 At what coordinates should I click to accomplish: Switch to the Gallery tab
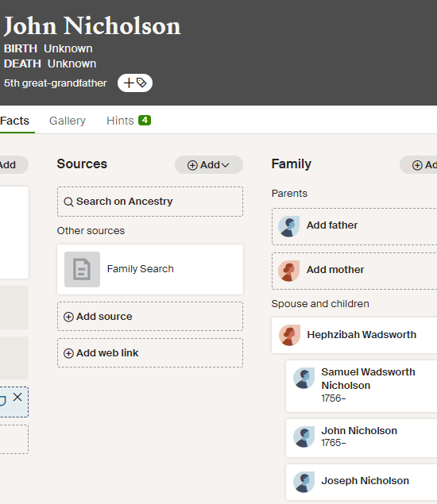pos(68,121)
